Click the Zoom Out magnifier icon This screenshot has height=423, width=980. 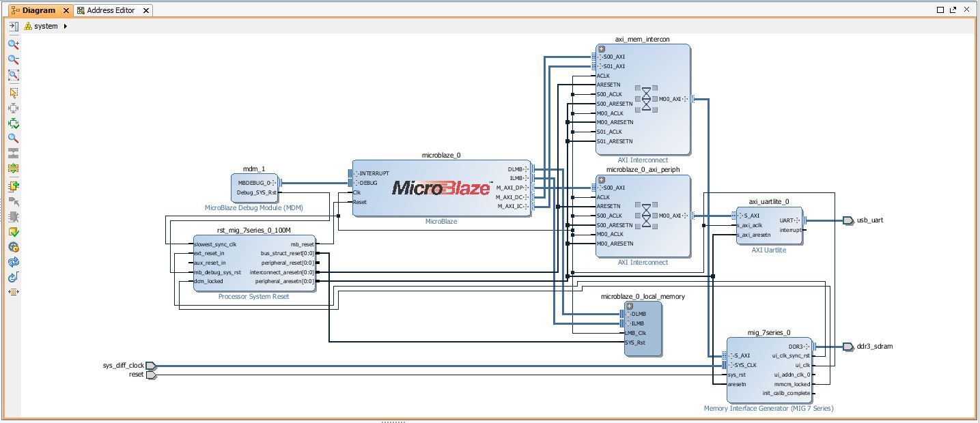coord(13,60)
